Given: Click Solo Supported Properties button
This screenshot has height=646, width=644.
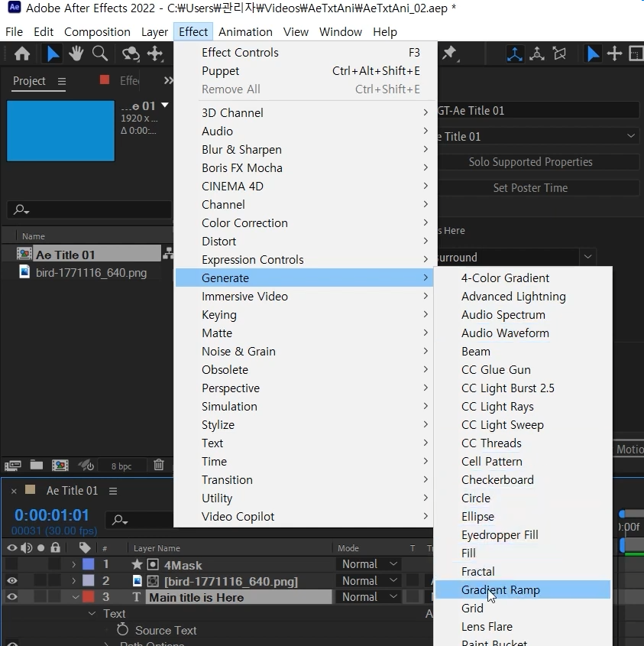Looking at the screenshot, I should coord(538,162).
